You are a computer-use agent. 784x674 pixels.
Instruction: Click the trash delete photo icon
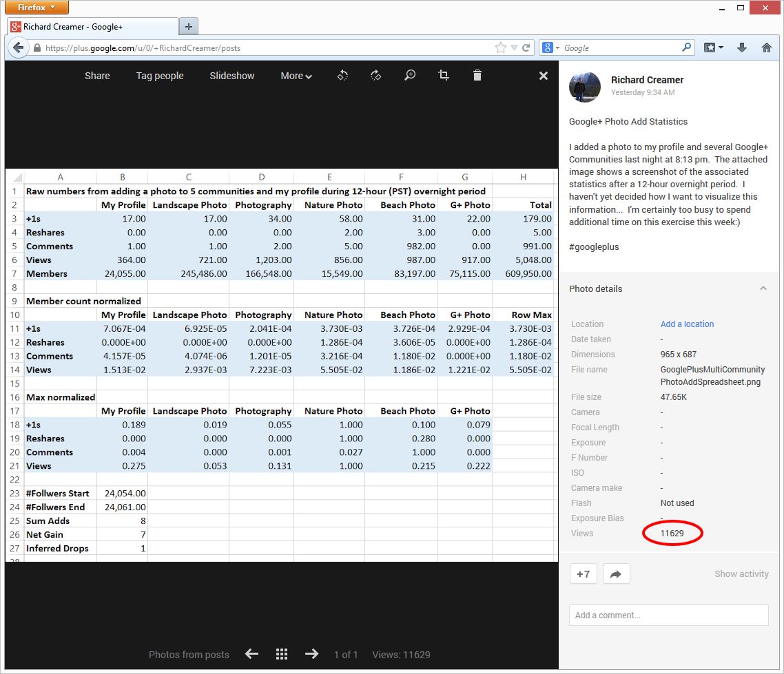477,76
